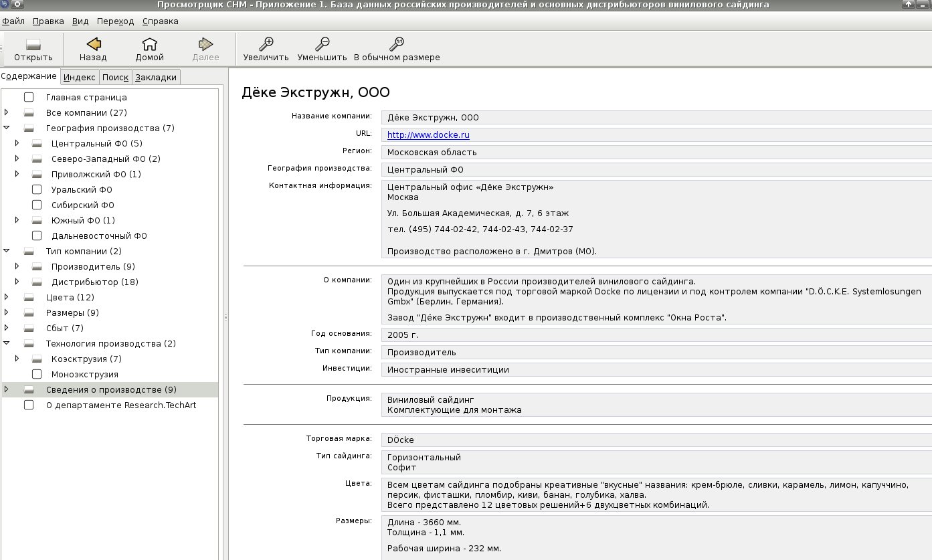Open the Домой home page icon
932x560 pixels.
pos(150,44)
